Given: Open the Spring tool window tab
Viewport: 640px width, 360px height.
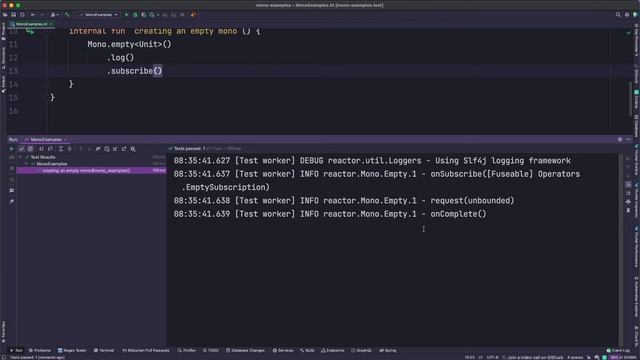Looking at the screenshot, I should [388, 350].
